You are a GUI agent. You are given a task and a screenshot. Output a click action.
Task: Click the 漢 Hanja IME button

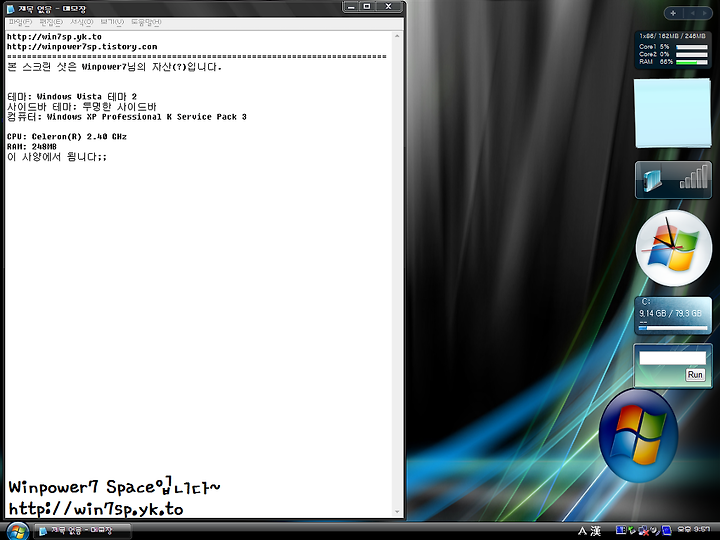click(596, 531)
